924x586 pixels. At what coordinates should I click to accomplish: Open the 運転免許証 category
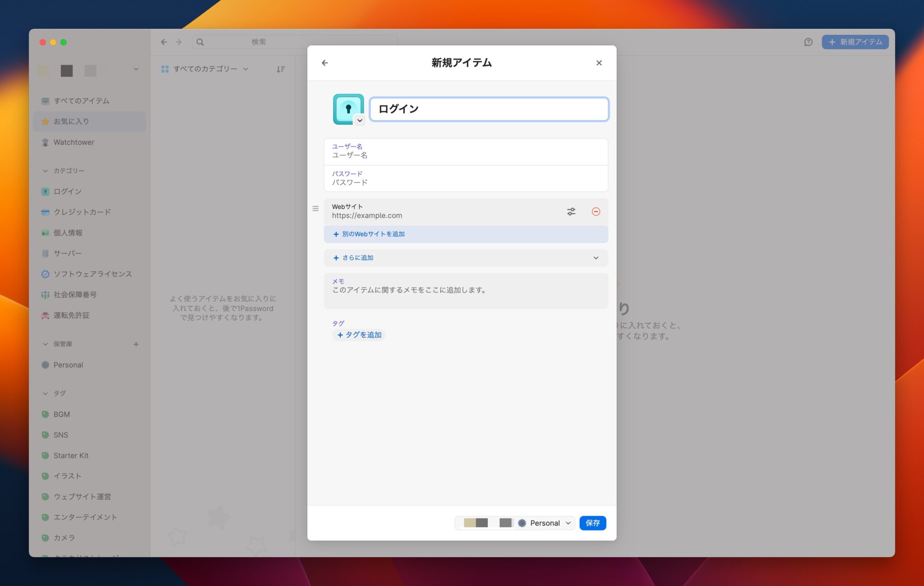(71, 315)
